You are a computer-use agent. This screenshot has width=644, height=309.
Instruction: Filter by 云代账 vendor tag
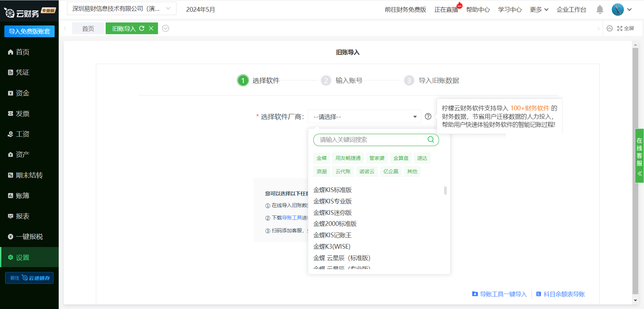(x=343, y=171)
